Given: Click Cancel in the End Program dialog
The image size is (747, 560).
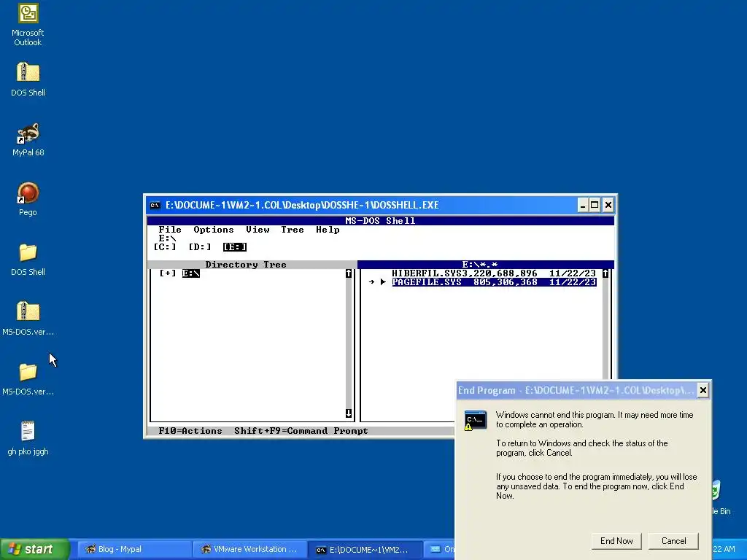Looking at the screenshot, I should coord(673,541).
